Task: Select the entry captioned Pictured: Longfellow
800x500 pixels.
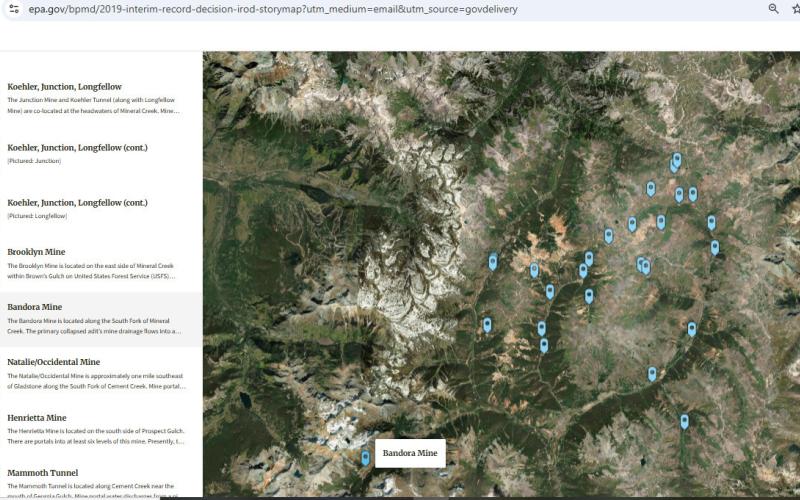Action: coord(101,209)
